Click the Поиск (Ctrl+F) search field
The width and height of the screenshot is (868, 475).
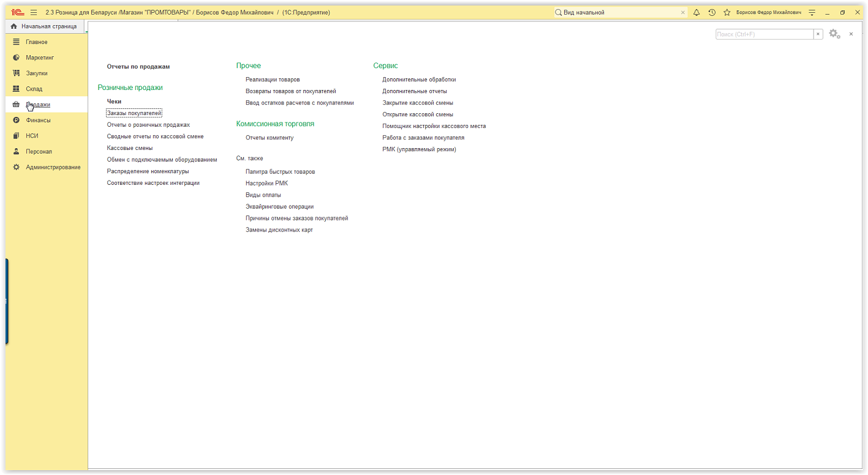[x=764, y=34]
